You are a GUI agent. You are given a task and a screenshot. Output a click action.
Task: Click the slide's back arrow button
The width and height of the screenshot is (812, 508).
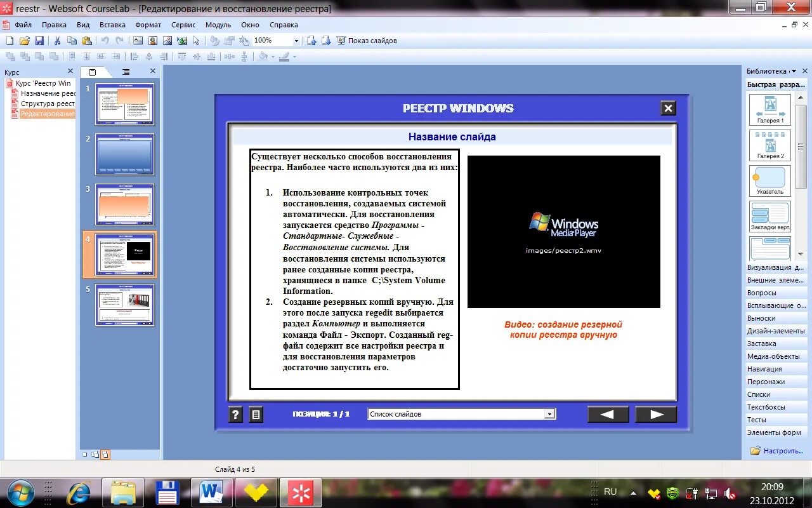coord(608,415)
